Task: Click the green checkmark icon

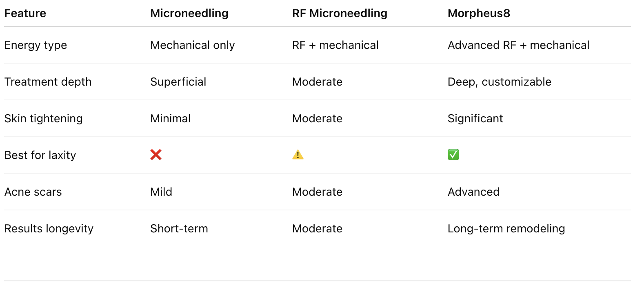Action: coord(453,155)
